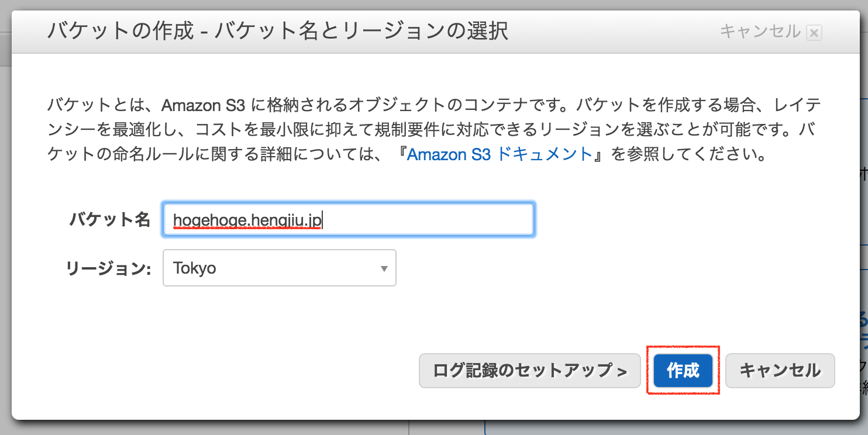The width and height of the screenshot is (868, 435).
Task: Focus the バケット名 text input field
Action: click(x=427, y=220)
